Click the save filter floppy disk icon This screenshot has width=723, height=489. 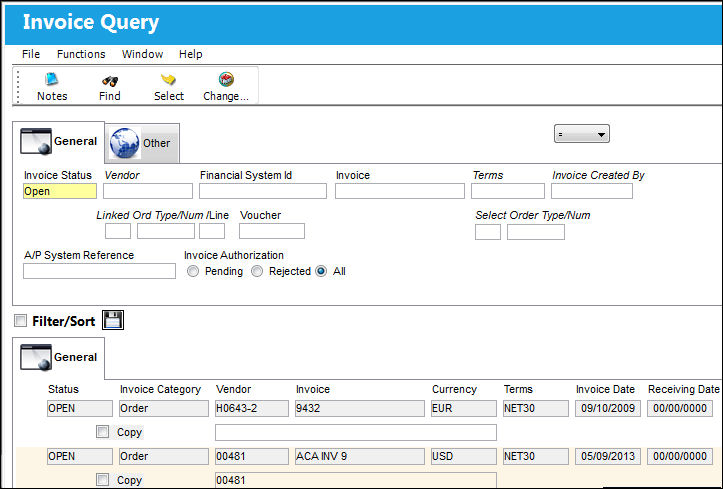click(113, 320)
